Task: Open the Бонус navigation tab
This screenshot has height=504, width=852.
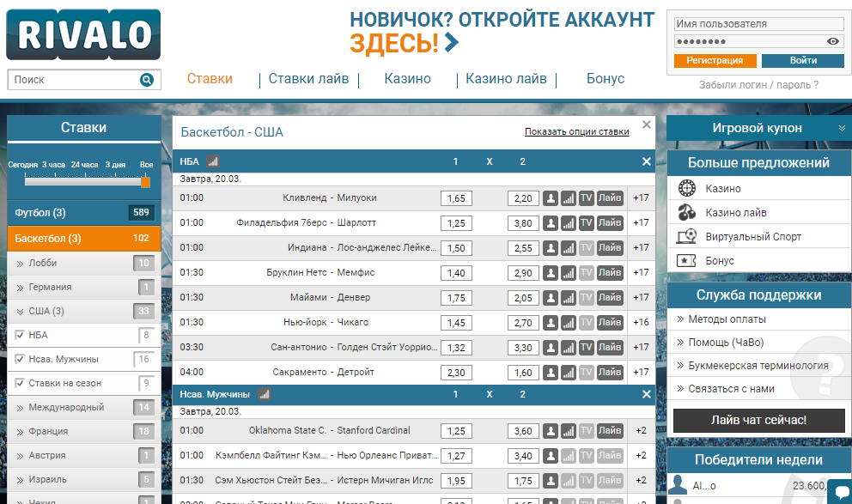Action: pyautogui.click(x=606, y=79)
